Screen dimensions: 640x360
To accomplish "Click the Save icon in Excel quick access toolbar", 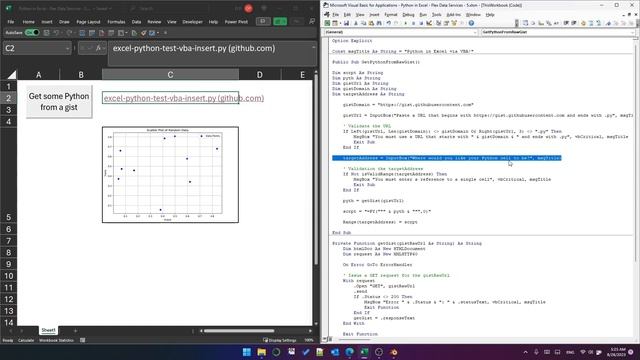I will 47,33.
